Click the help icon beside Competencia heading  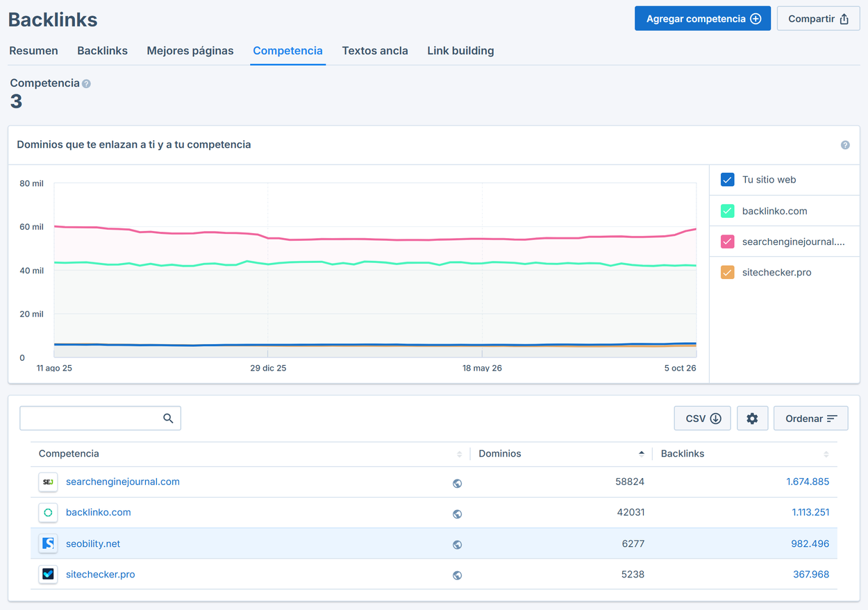[86, 84]
